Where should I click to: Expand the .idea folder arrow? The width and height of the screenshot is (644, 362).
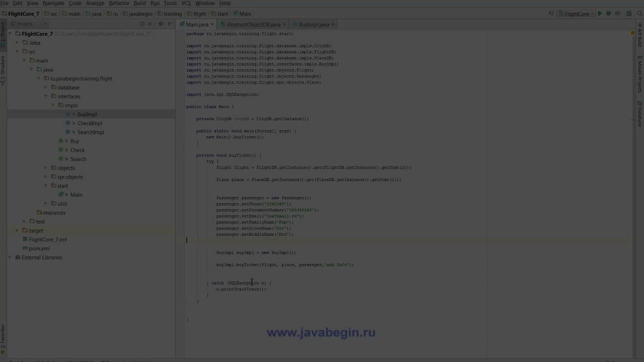(17, 43)
